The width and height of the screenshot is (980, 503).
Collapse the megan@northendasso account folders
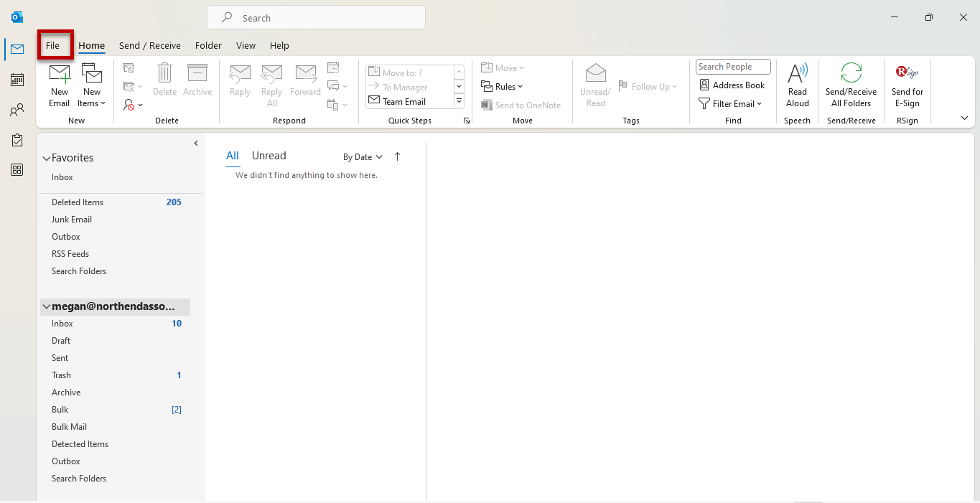click(x=46, y=306)
